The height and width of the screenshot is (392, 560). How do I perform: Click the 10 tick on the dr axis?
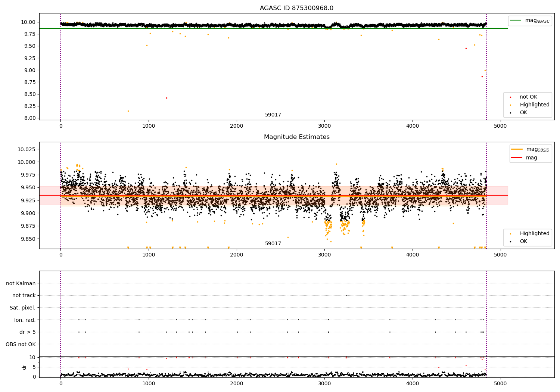point(32,357)
